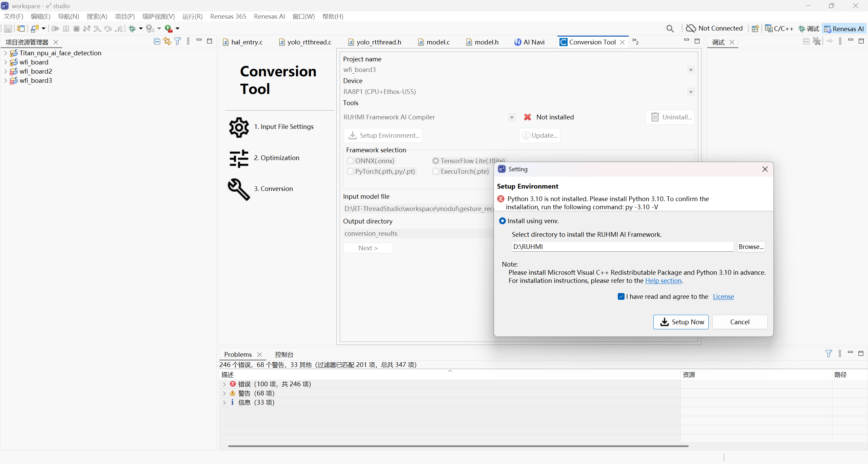Collapse all in the project explorer

pyautogui.click(x=157, y=41)
